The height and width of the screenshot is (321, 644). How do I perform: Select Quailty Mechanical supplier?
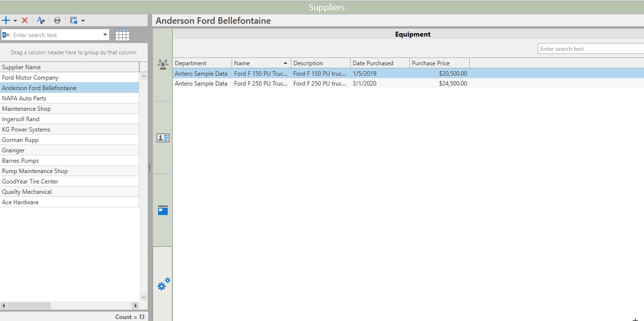(x=70, y=191)
